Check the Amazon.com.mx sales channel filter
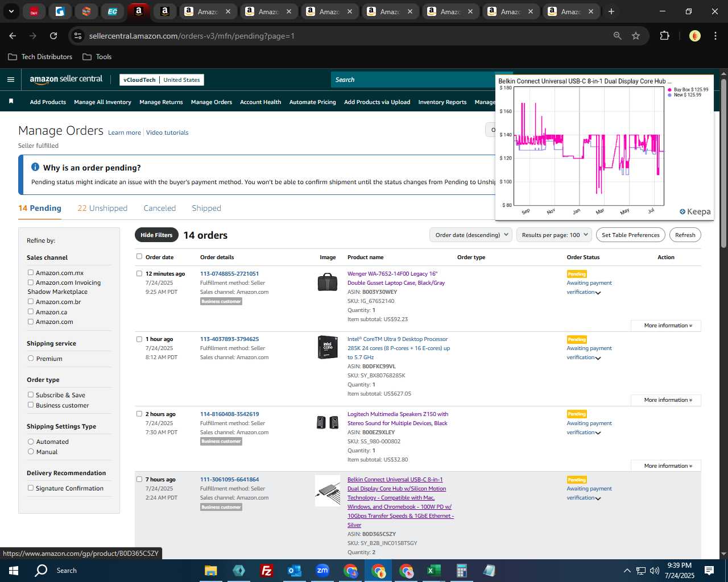This screenshot has width=728, height=582. (x=31, y=272)
